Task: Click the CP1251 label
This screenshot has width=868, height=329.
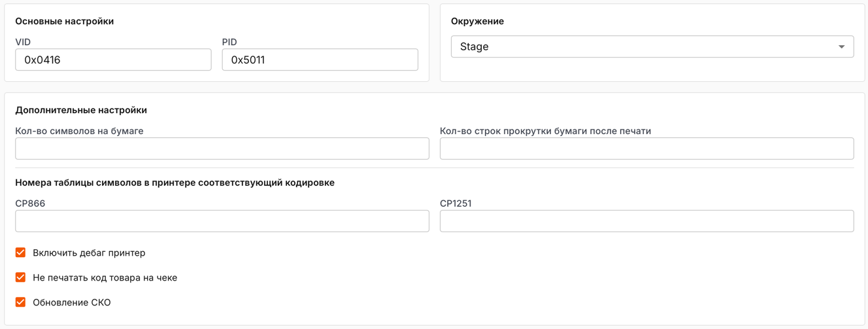Action: tap(456, 203)
